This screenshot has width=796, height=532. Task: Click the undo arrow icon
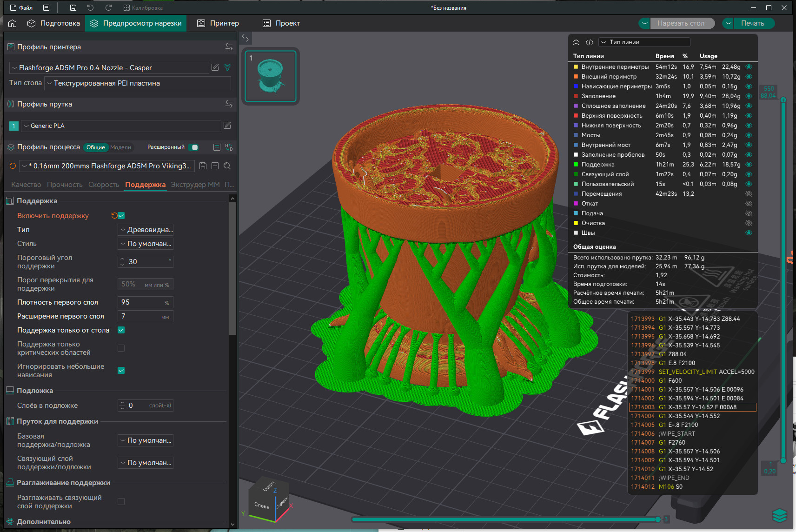[90, 8]
